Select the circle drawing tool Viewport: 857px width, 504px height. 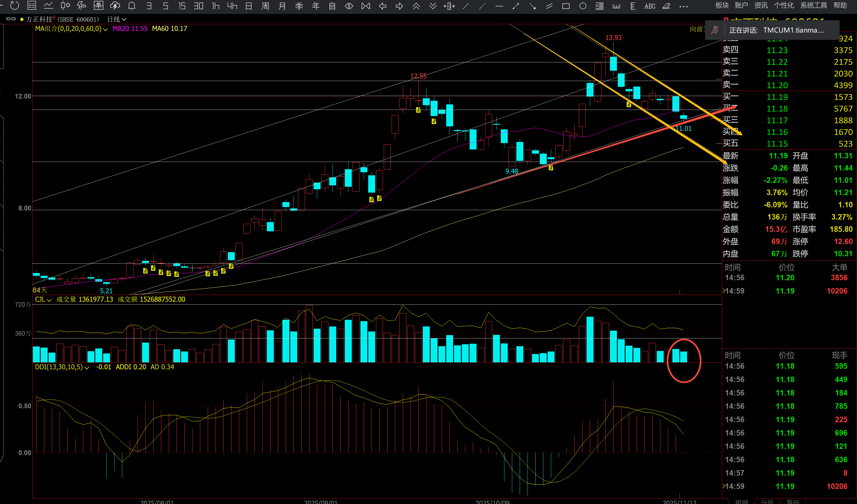[x=583, y=6]
